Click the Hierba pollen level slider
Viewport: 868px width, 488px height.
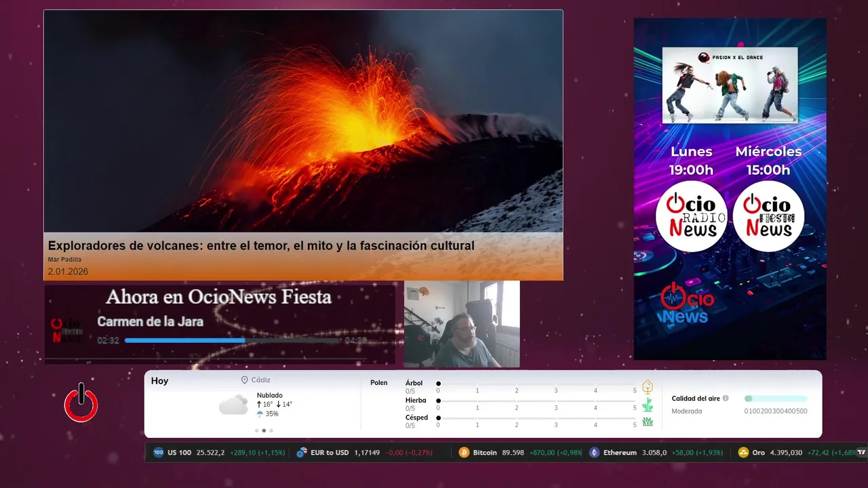[536, 401]
